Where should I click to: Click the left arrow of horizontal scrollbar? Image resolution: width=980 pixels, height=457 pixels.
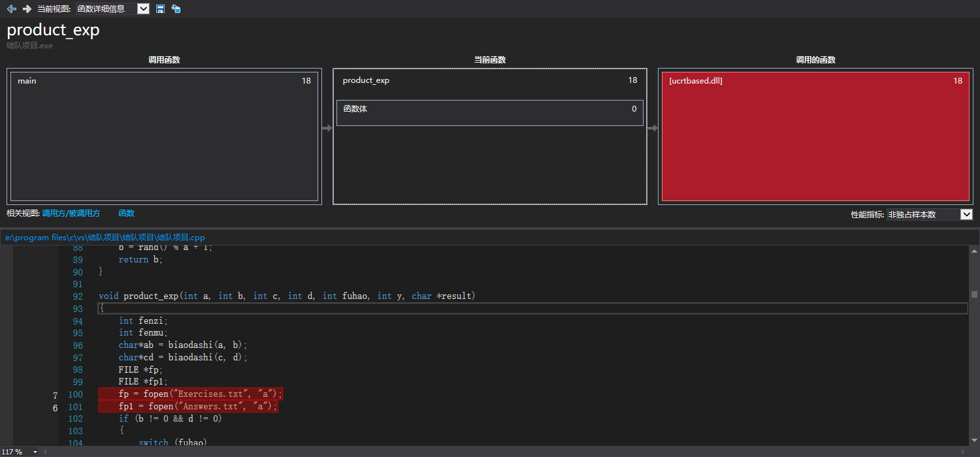click(x=45, y=452)
